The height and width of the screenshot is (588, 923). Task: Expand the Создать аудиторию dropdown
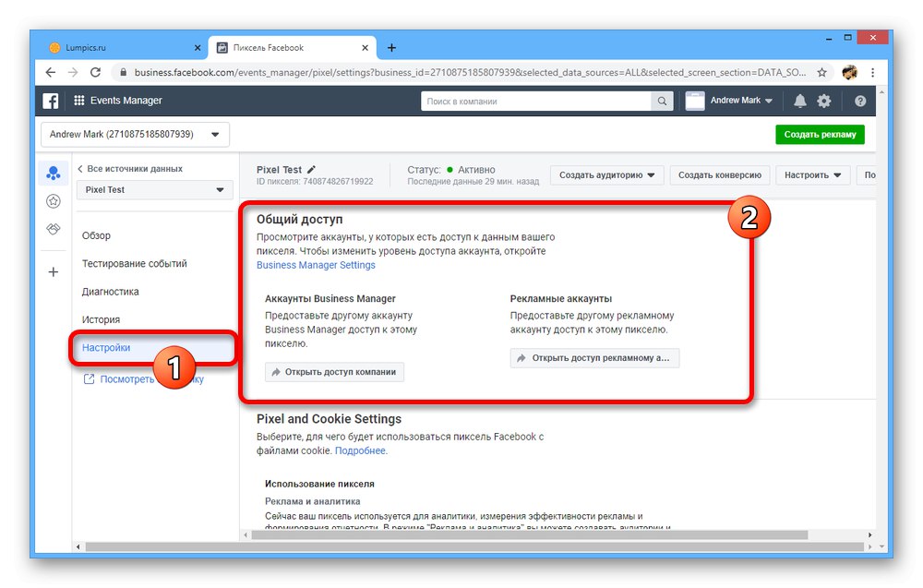[607, 174]
